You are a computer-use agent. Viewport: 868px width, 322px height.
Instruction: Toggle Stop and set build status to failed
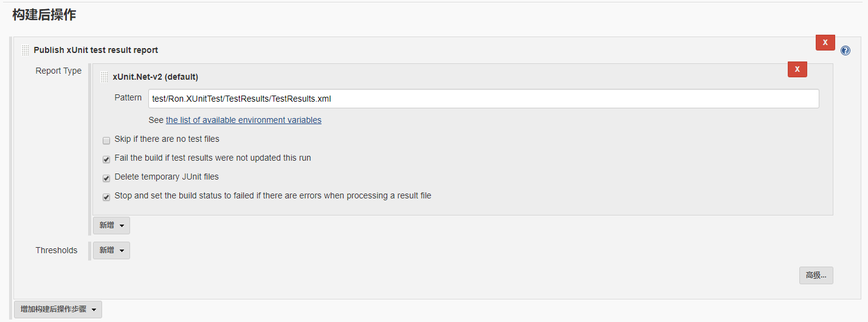coord(106,197)
